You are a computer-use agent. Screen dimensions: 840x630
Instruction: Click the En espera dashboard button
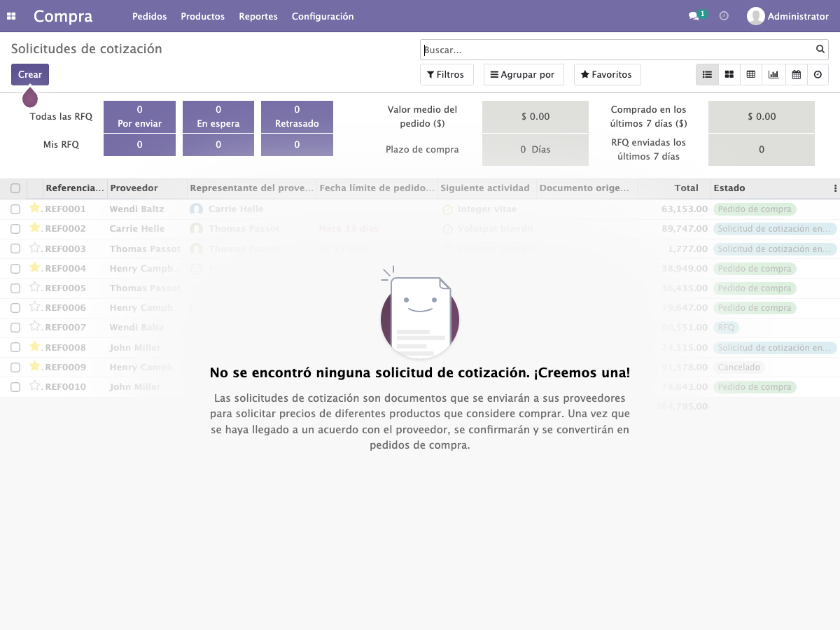(x=218, y=116)
